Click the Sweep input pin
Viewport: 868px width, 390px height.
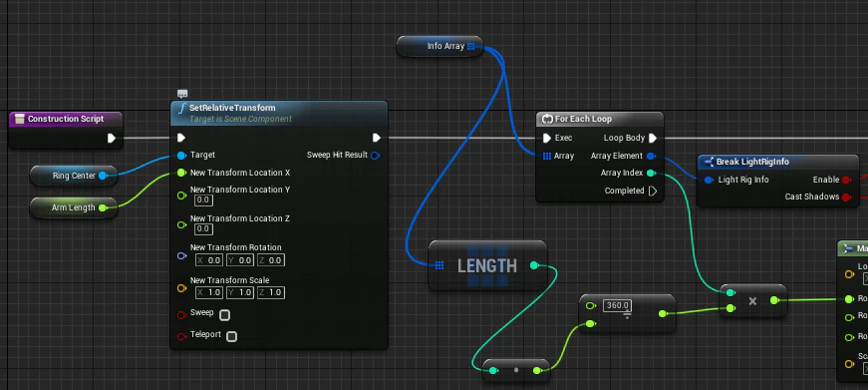181,314
